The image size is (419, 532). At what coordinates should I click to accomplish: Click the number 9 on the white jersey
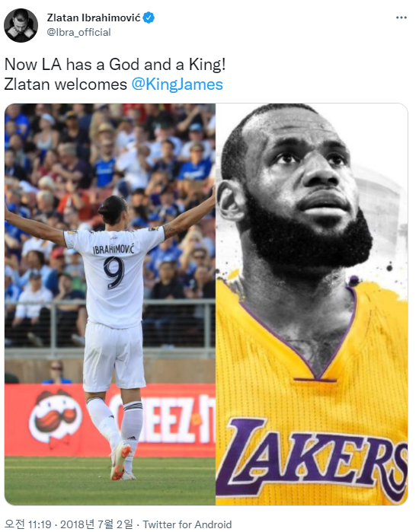click(x=114, y=272)
